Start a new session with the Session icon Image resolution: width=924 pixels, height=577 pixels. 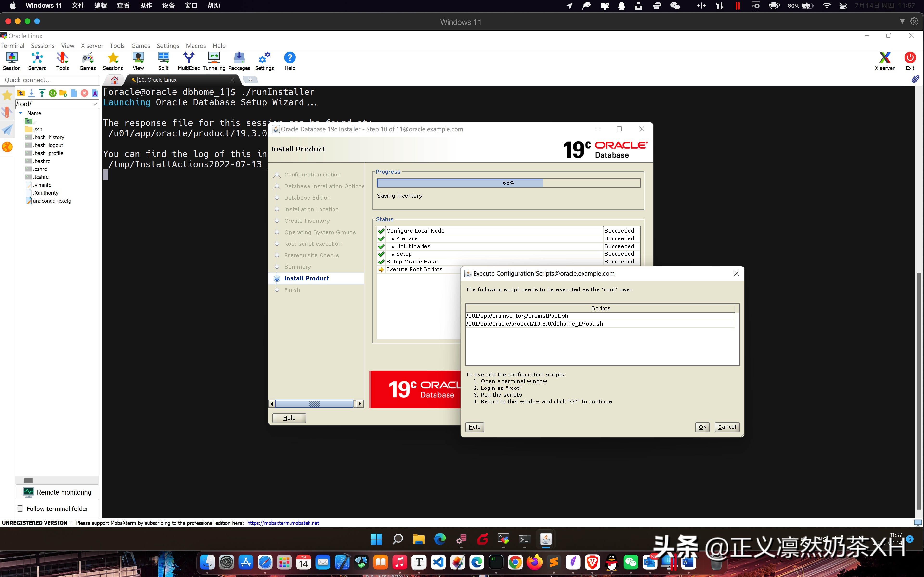click(12, 60)
